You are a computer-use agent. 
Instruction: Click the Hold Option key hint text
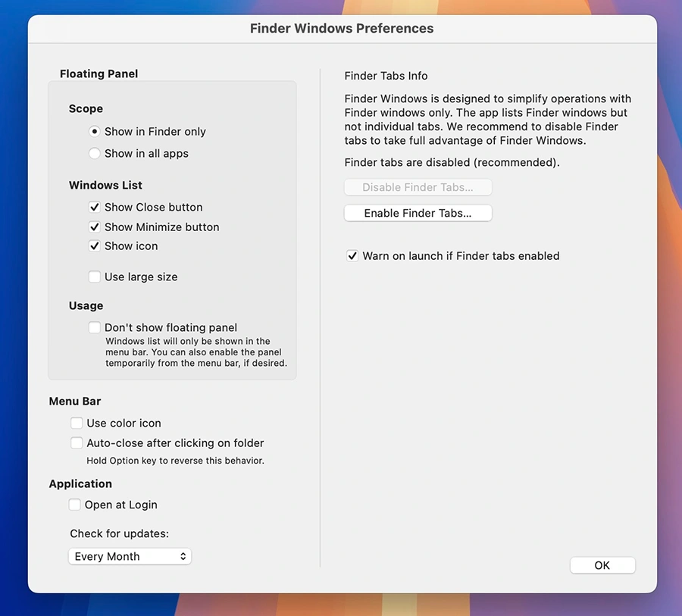tap(175, 461)
